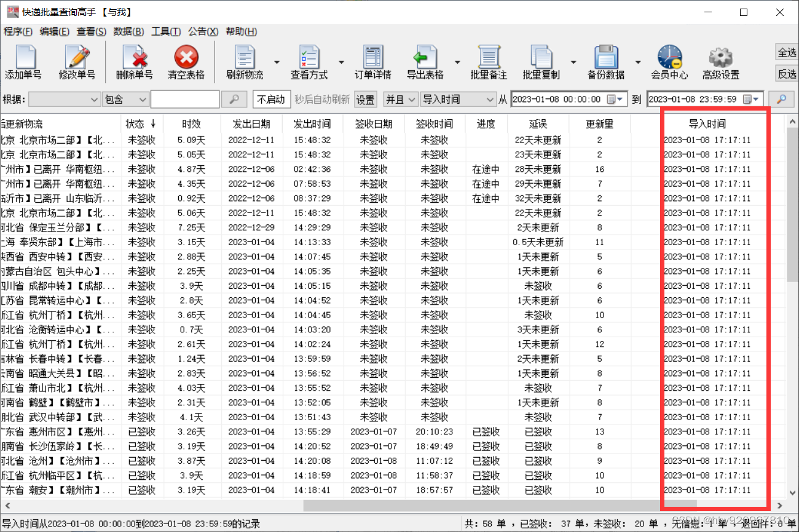Image resolution: width=799 pixels, height=532 pixels.
Task: Click the 刷新物流 icon
Action: (245, 63)
